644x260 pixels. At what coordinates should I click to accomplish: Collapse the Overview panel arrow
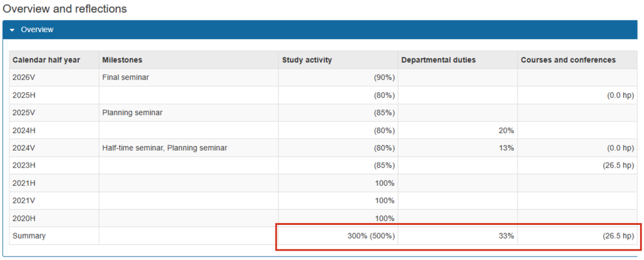pyautogui.click(x=12, y=30)
